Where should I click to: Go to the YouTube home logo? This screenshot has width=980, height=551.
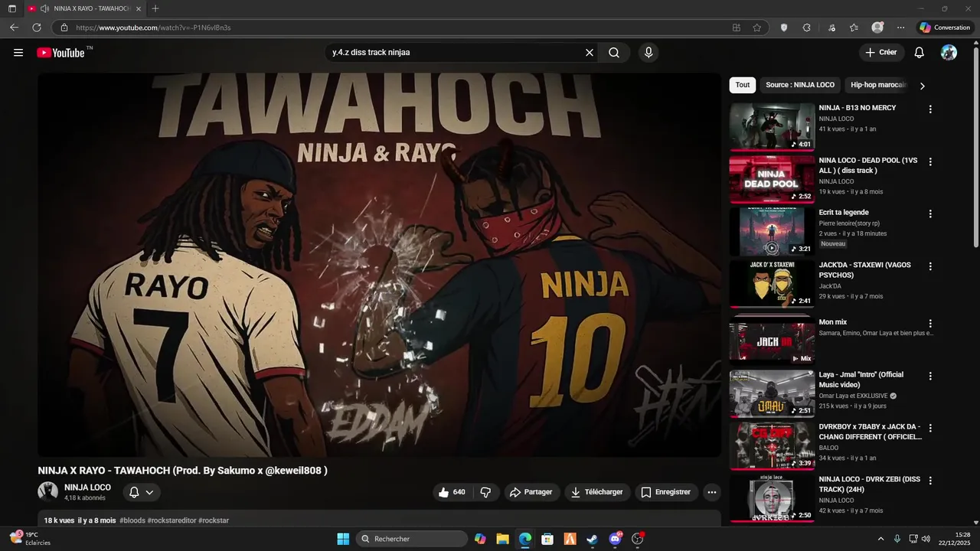(60, 53)
